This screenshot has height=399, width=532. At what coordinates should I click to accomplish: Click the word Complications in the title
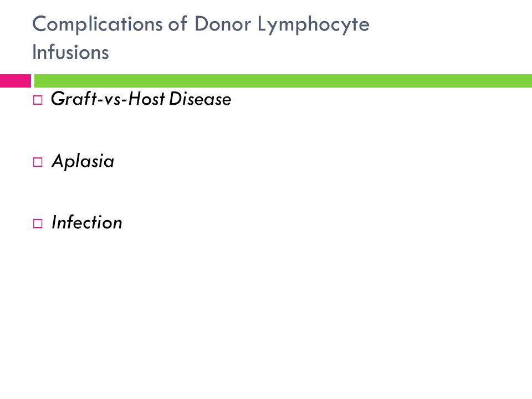coord(98,25)
